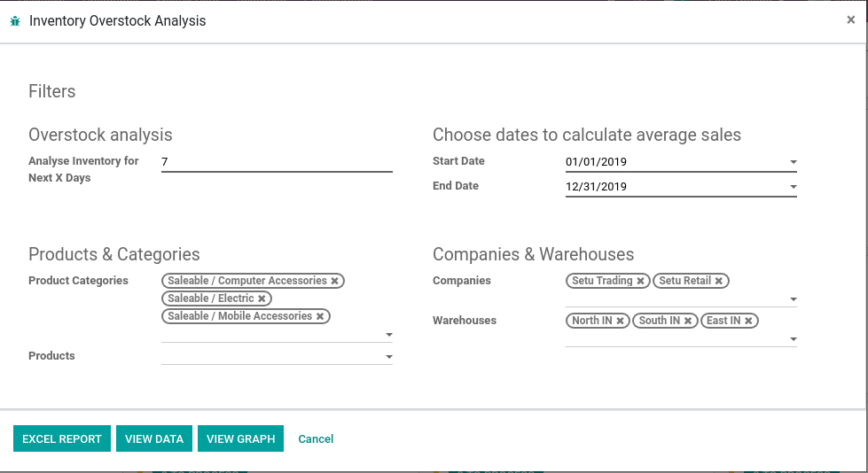This screenshot has height=473, width=868.
Task: Click the VIEW GRAPH button
Action: tap(241, 438)
